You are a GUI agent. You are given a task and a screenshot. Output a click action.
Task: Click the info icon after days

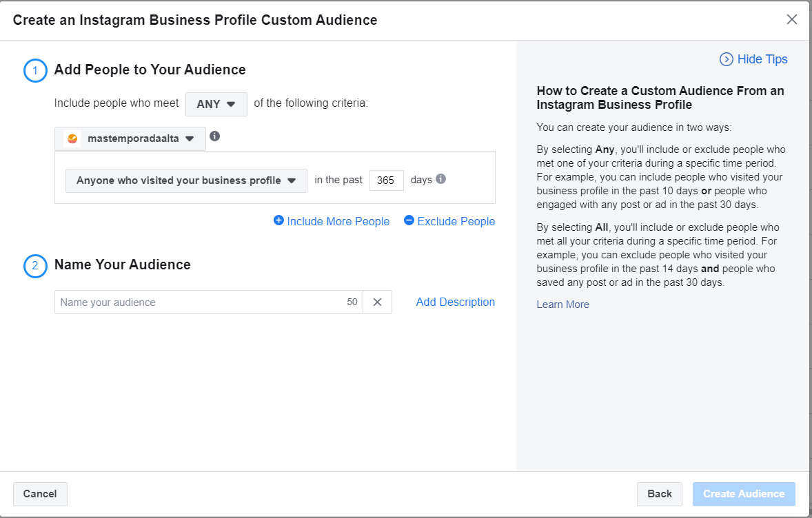pyautogui.click(x=440, y=179)
